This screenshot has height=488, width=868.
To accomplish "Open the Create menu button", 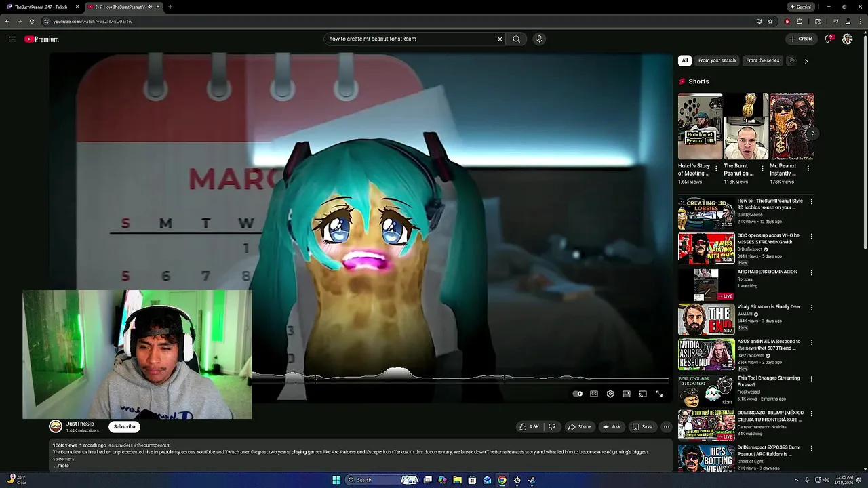I will tap(801, 39).
